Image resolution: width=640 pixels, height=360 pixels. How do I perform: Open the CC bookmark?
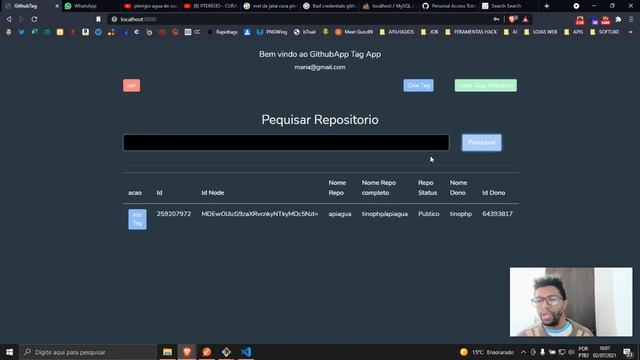click(192, 32)
